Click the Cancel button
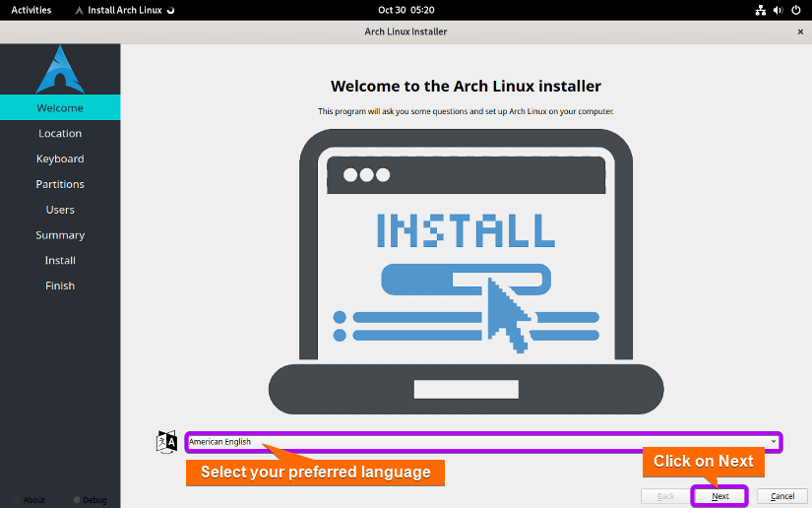Screen dimensions: 812x508 click(781, 496)
